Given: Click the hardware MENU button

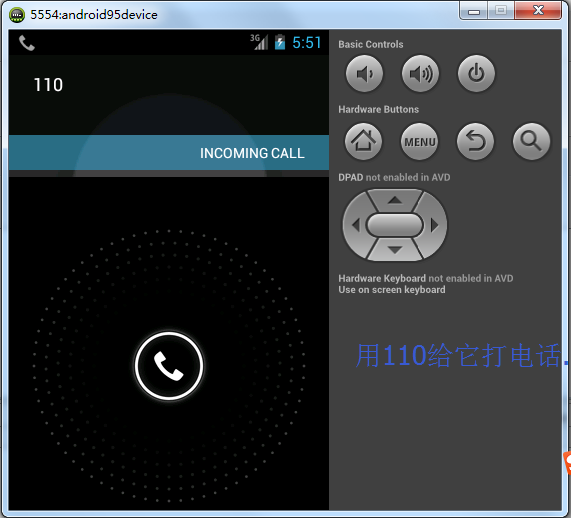Looking at the screenshot, I should point(420,141).
